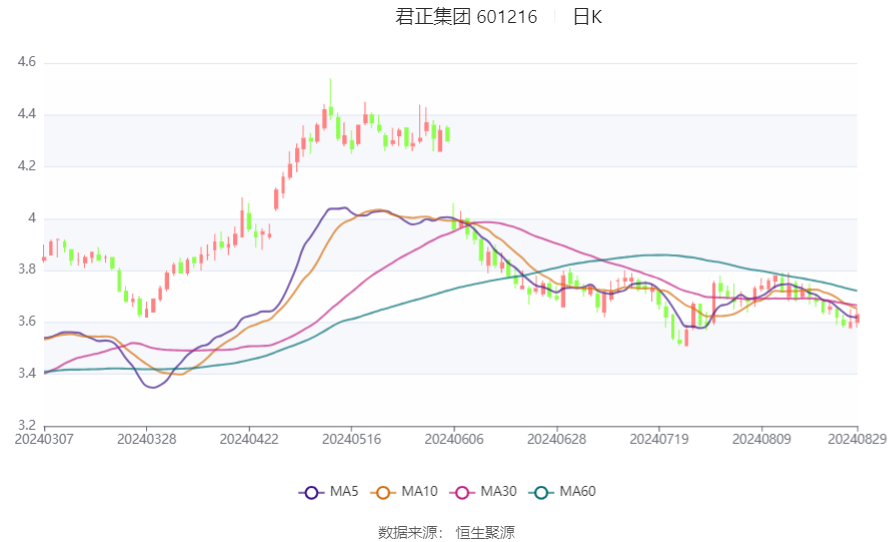Select the 20240422 date axis label
Image resolution: width=893 pixels, height=542 pixels.
tap(249, 440)
